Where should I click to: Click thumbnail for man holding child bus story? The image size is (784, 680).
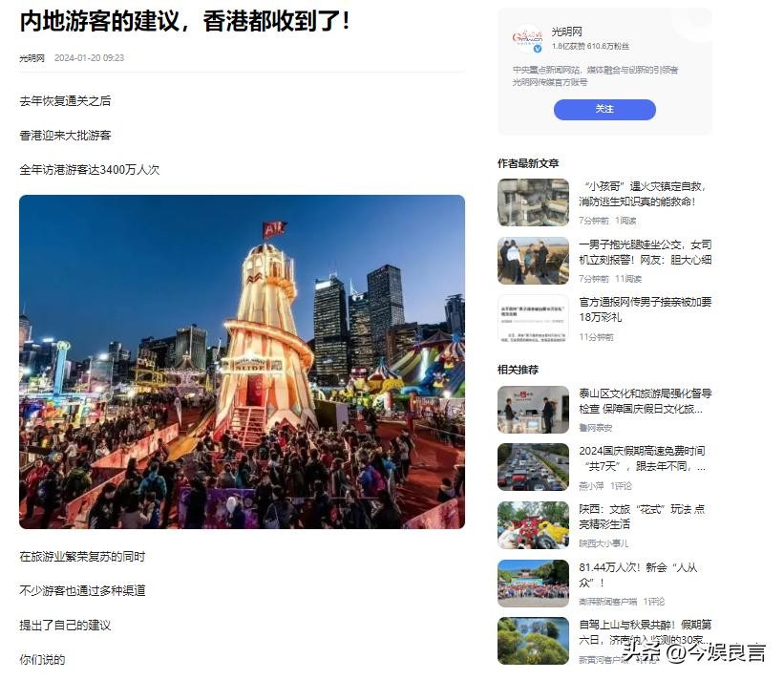pos(533,261)
